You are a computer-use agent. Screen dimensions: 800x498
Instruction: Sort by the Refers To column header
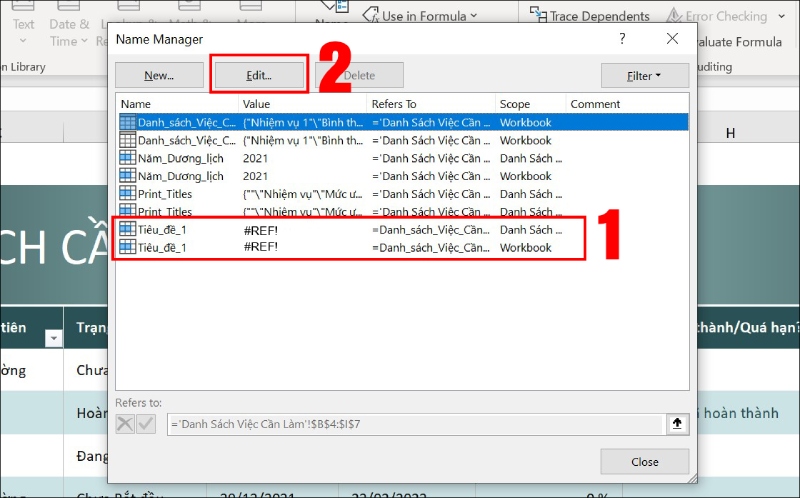point(431,104)
